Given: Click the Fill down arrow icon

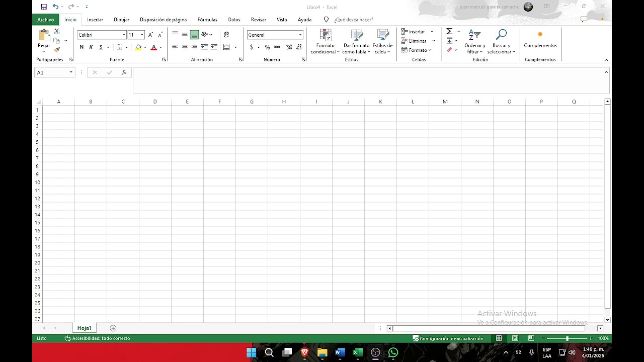Looking at the screenshot, I should click(449, 41).
